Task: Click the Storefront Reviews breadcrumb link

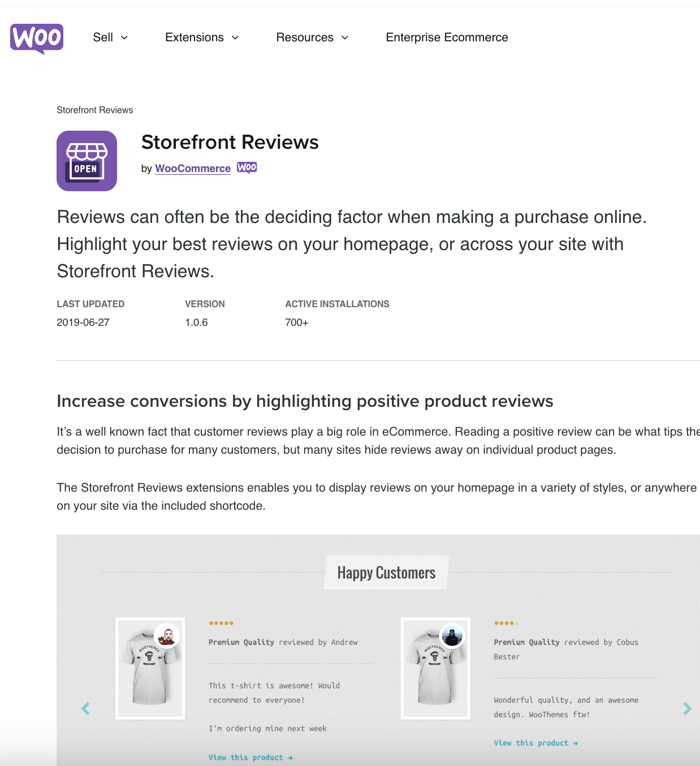Action: [x=94, y=110]
